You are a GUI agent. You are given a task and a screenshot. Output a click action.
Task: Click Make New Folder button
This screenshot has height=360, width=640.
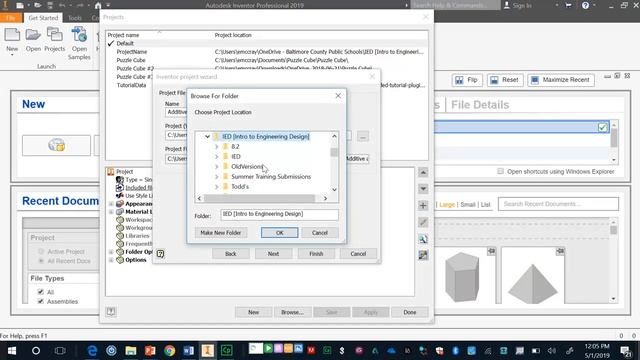(220, 233)
